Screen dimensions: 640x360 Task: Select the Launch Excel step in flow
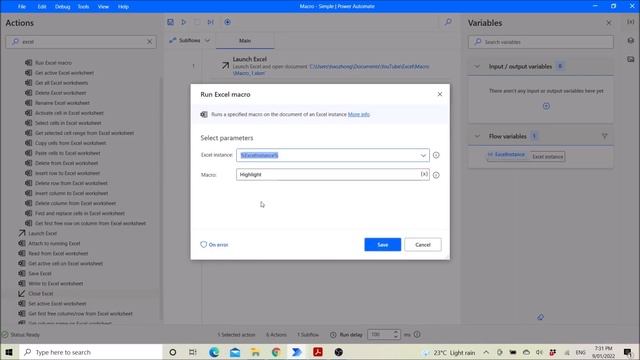[331, 66]
